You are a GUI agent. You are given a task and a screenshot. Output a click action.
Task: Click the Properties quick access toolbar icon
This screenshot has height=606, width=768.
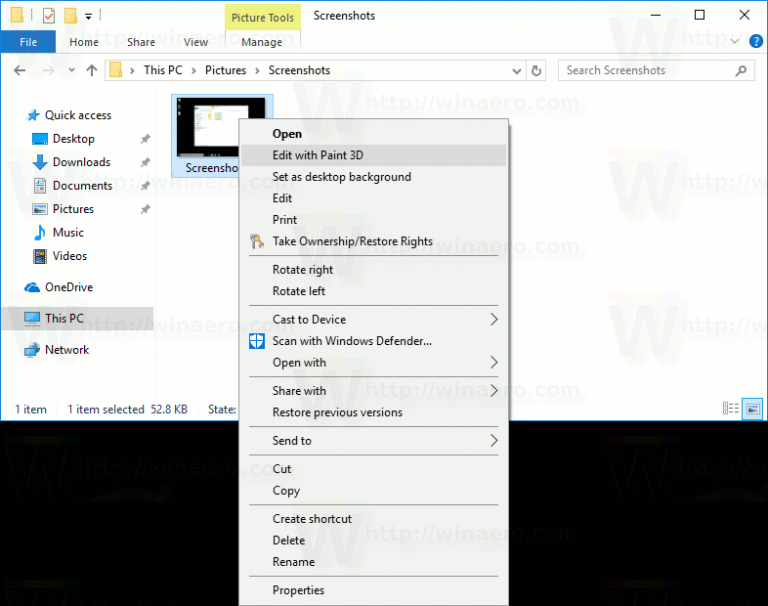click(x=49, y=16)
